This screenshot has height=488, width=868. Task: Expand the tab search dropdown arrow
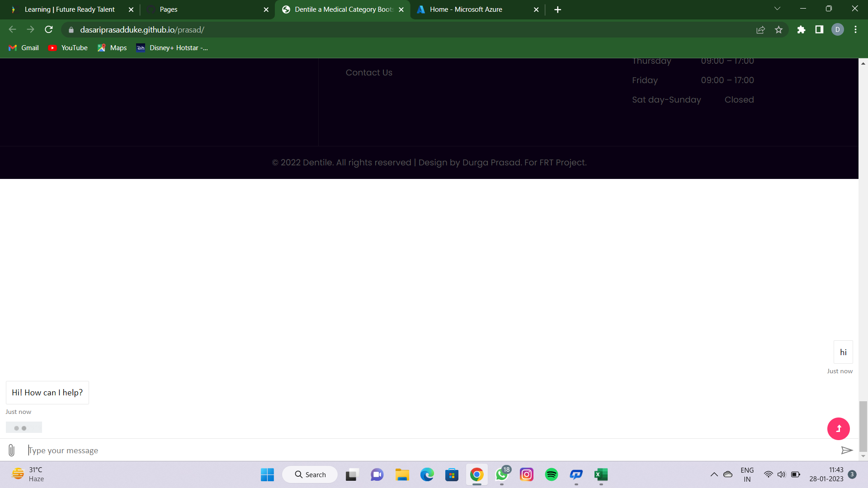(777, 9)
